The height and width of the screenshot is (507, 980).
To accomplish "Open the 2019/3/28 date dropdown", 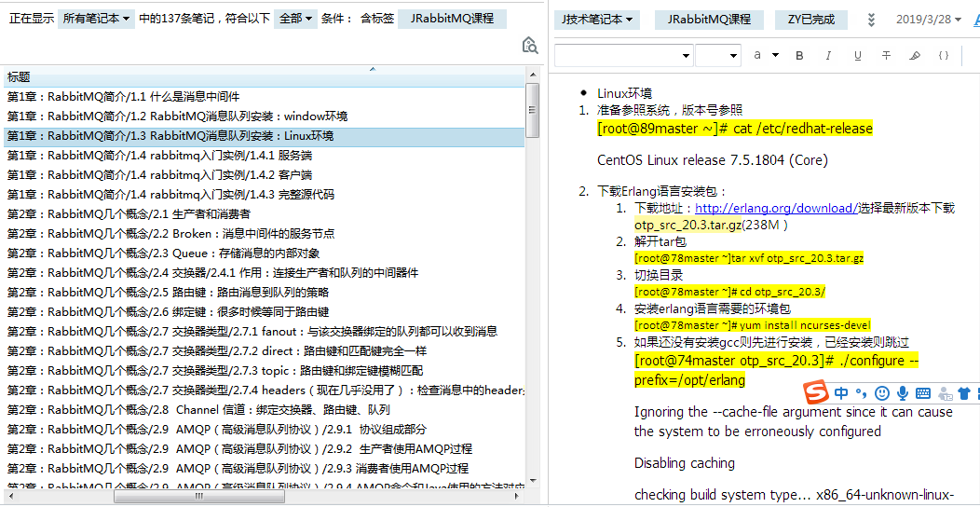I will click(x=928, y=20).
